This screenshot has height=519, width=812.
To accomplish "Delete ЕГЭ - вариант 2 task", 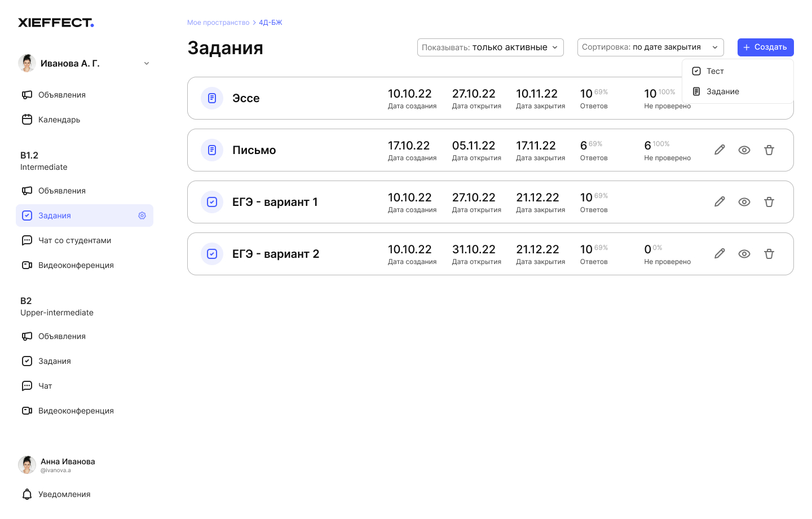I will pos(769,254).
